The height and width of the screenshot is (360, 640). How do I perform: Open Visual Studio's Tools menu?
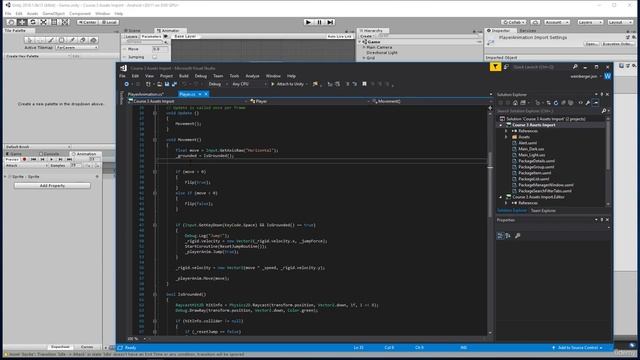(234, 76)
